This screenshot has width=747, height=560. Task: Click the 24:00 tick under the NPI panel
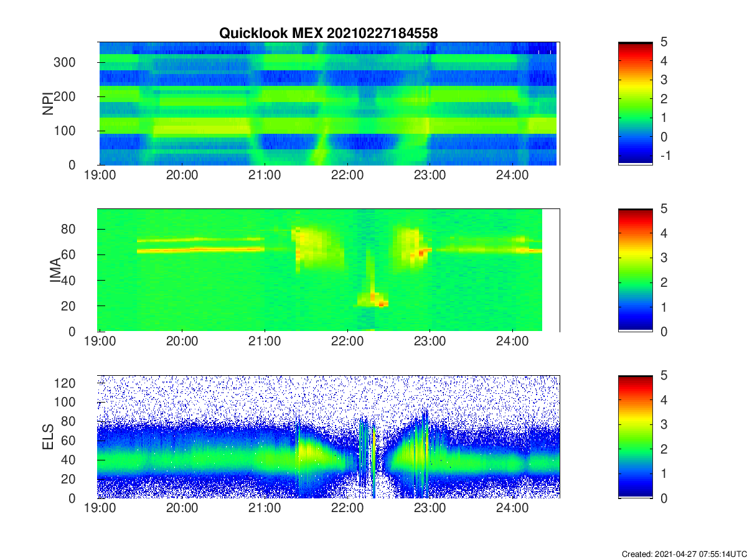512,175
